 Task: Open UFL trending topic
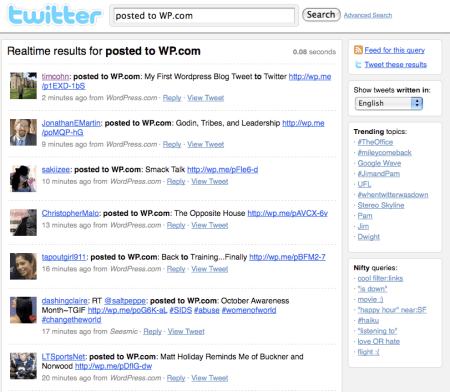pyautogui.click(x=364, y=184)
